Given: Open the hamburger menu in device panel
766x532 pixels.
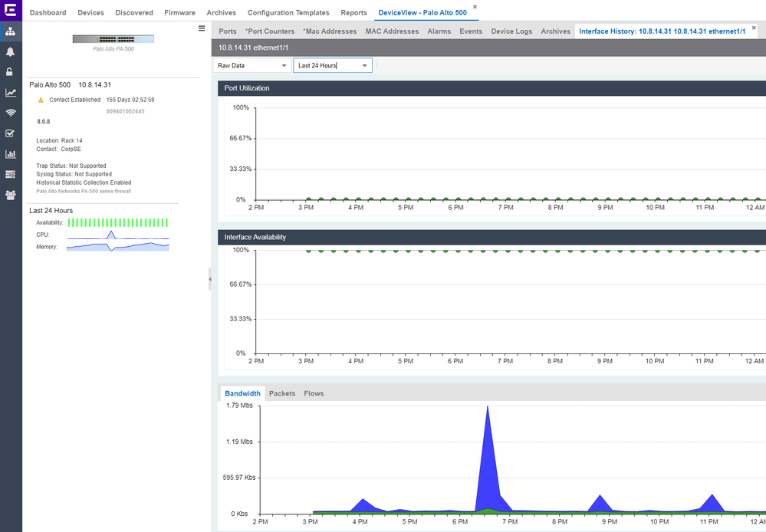Looking at the screenshot, I should [x=201, y=28].
